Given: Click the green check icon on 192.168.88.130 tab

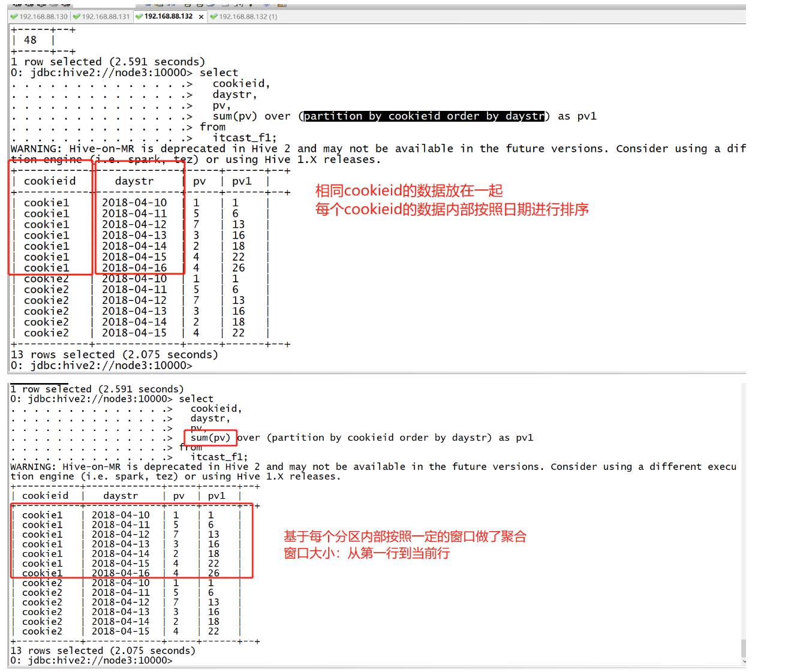Looking at the screenshot, I should [14, 17].
